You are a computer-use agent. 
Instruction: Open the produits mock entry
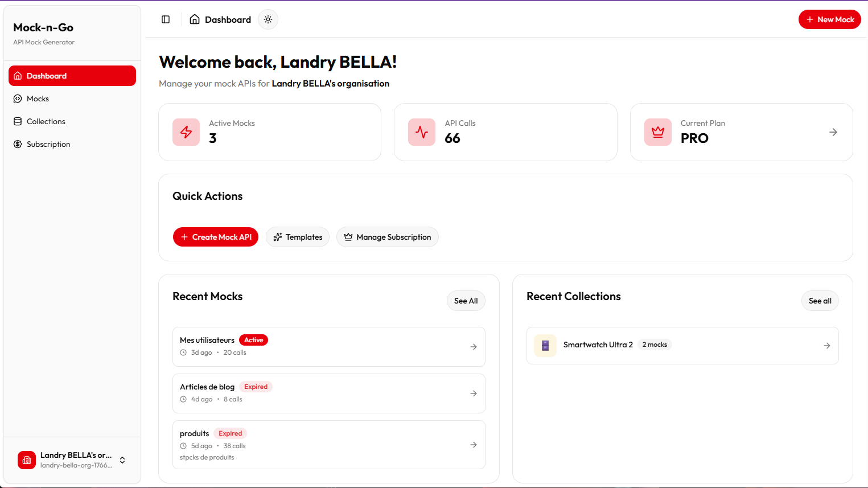point(328,445)
